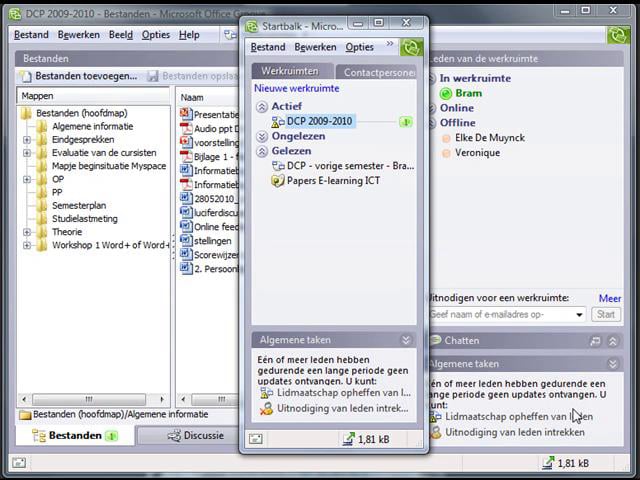Click Groove logo icon in DCP window corner

[x=618, y=35]
